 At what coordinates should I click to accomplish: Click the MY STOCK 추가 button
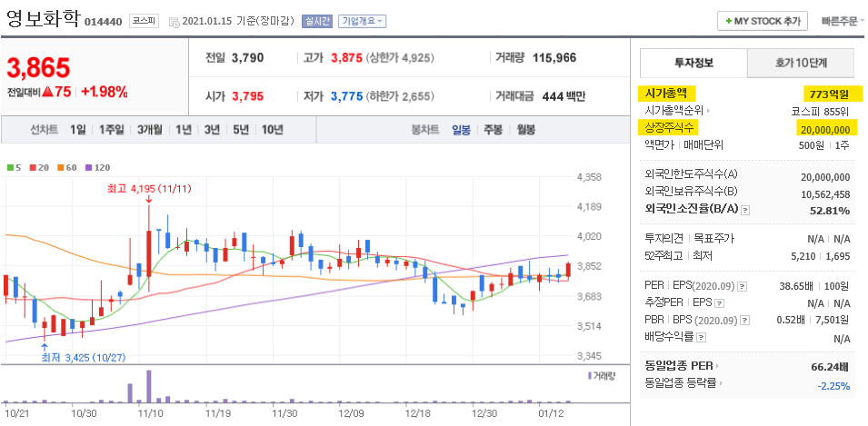coord(763,21)
